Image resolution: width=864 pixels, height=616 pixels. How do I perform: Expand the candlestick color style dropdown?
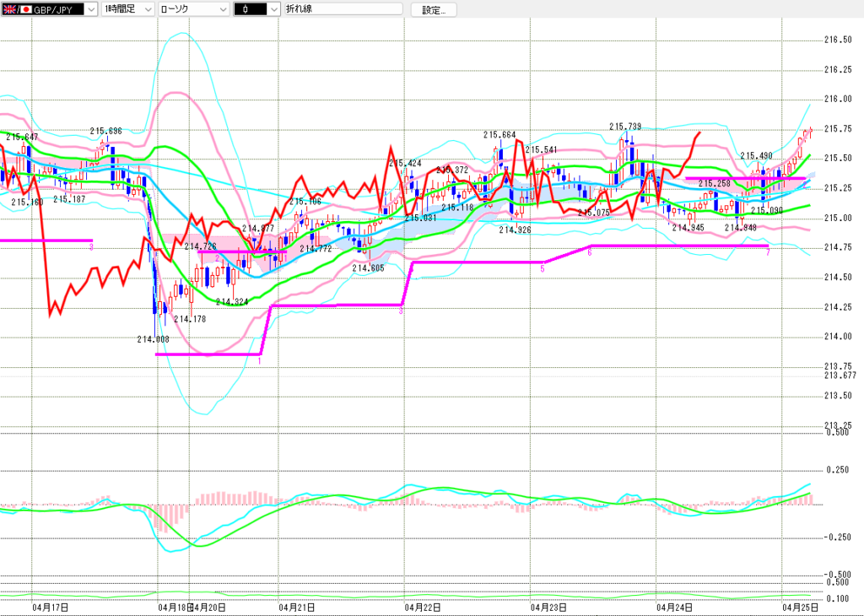272,9
